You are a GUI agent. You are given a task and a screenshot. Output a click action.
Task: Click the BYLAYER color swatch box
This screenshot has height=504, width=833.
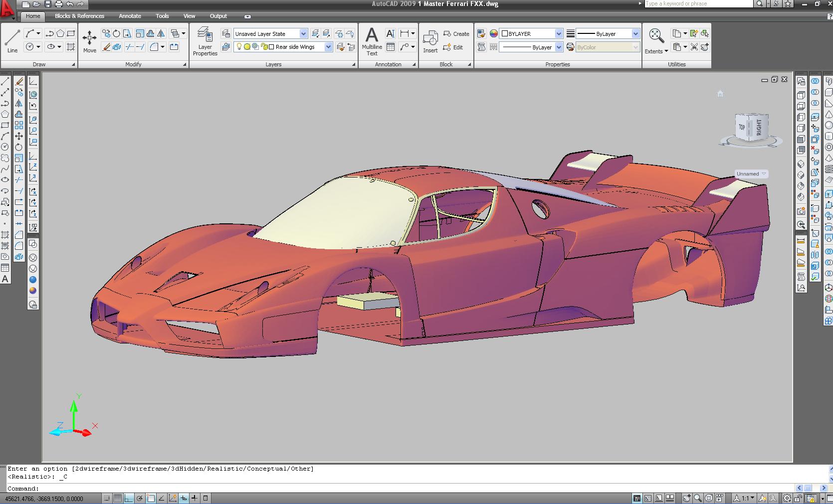[x=504, y=33]
